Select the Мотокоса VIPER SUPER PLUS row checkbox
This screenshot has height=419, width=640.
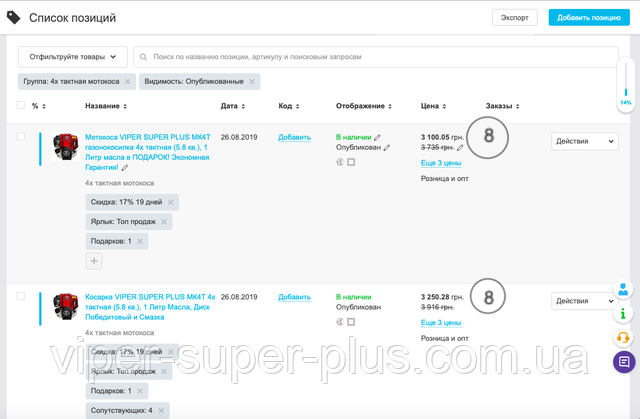tap(20, 136)
